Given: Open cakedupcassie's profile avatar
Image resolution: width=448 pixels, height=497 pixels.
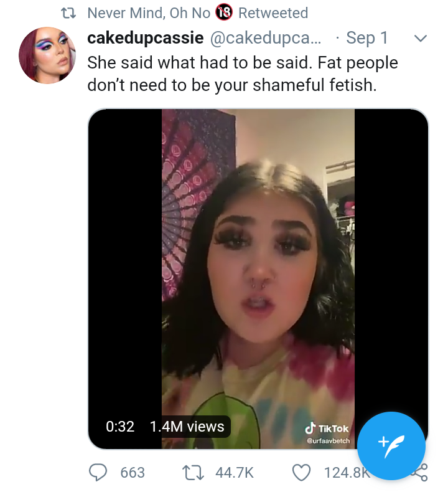Looking at the screenshot, I should (47, 55).
